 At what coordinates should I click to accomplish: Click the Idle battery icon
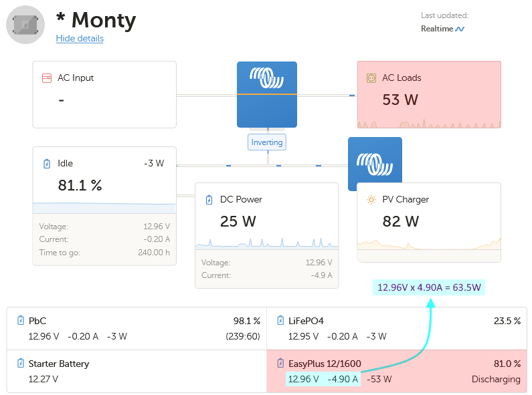coord(47,164)
